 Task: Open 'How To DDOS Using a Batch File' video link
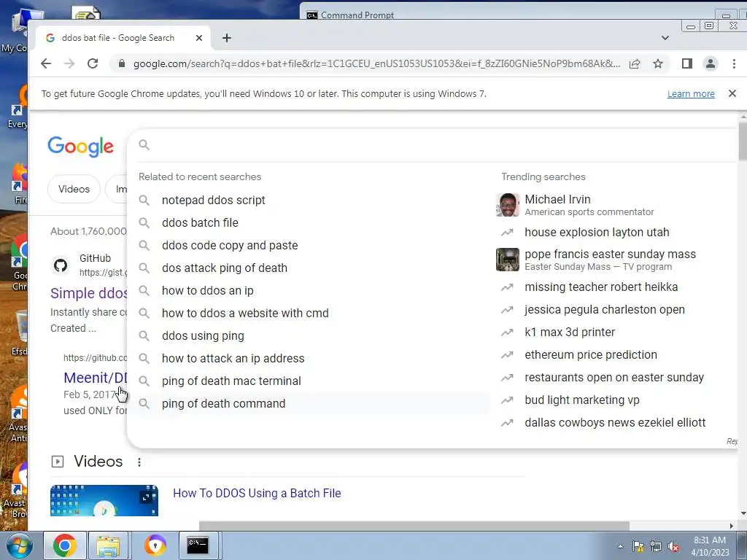coord(257,494)
